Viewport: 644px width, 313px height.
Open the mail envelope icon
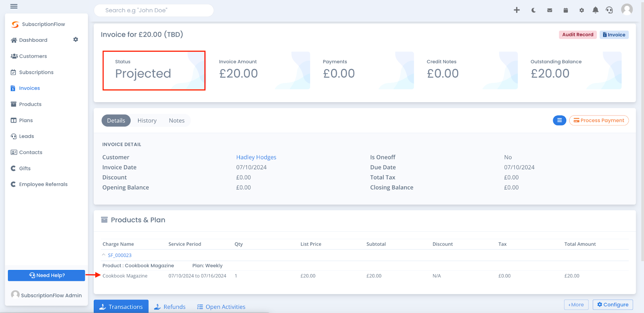[549, 10]
